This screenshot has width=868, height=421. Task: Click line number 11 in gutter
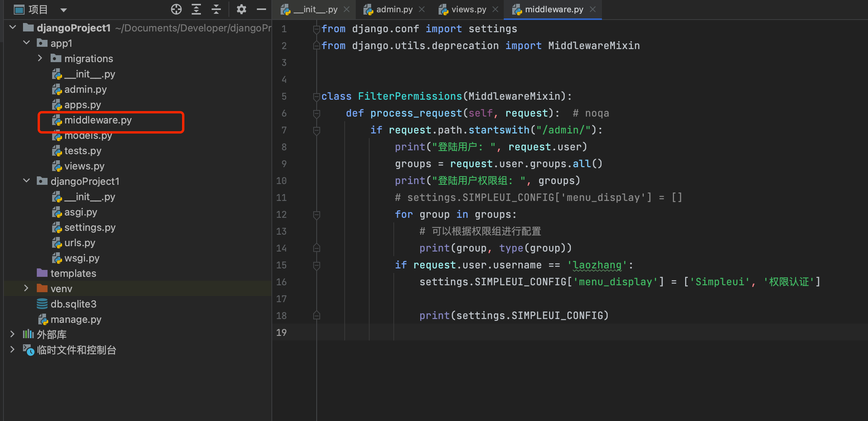281,197
